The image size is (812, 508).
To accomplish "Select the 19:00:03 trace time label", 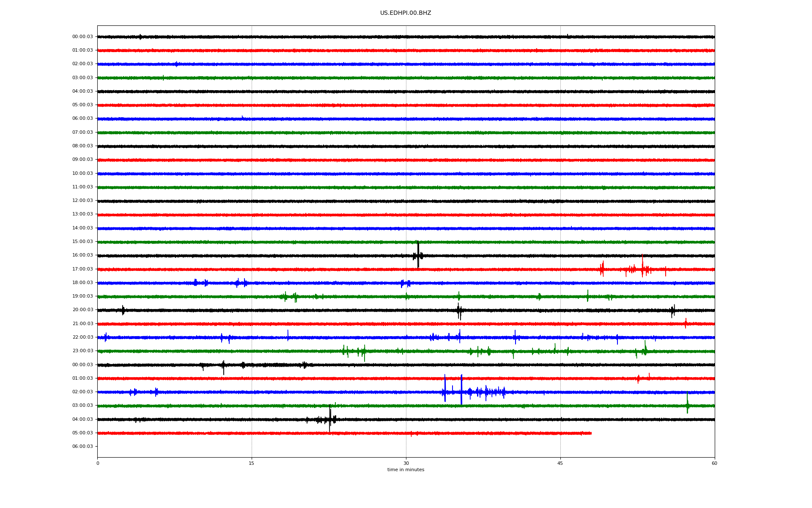I will tap(82, 296).
